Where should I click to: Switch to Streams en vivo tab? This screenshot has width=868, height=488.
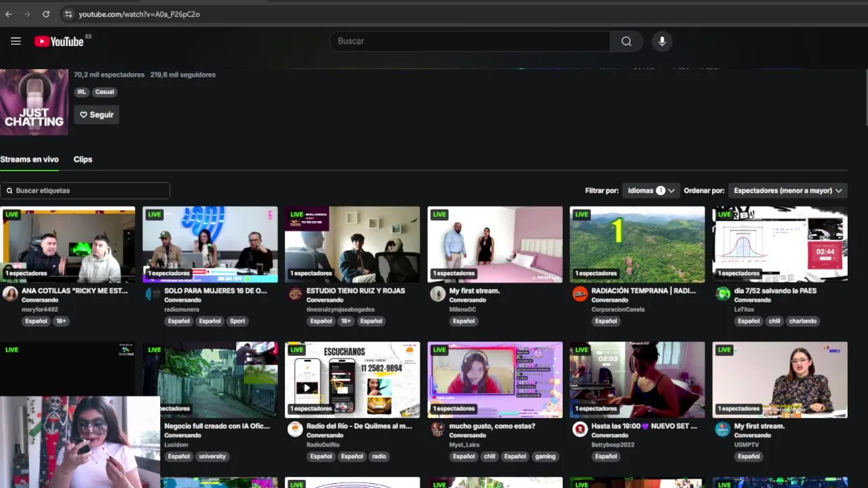coord(29,159)
